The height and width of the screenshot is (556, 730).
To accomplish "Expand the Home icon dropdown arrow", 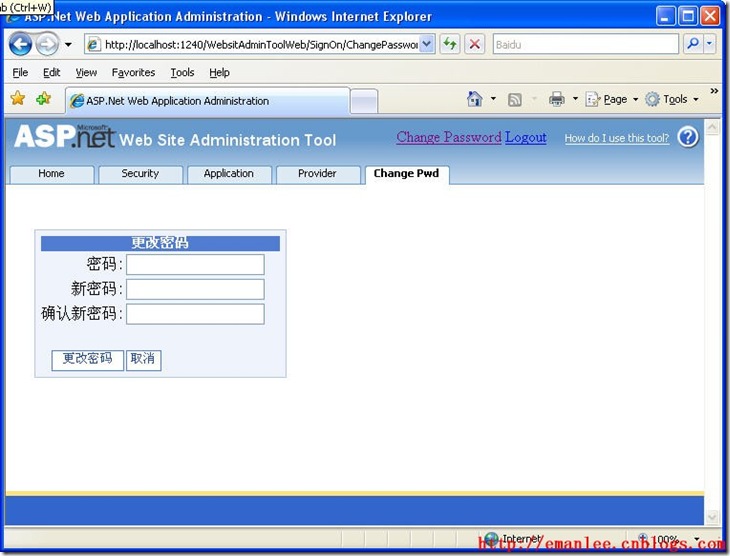I will (493, 99).
